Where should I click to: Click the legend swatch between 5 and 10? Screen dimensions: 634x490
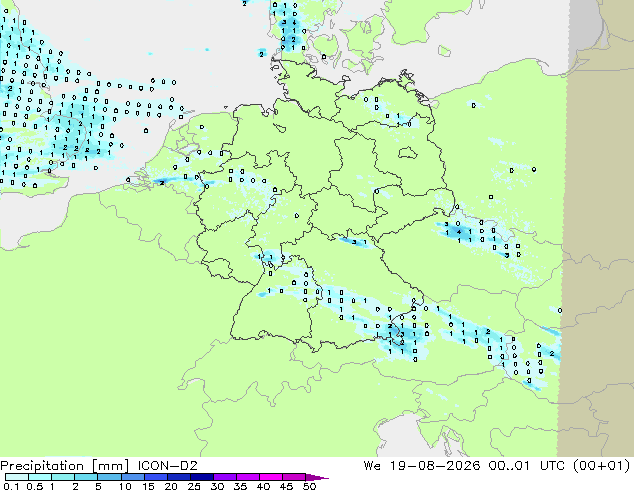pos(109,477)
